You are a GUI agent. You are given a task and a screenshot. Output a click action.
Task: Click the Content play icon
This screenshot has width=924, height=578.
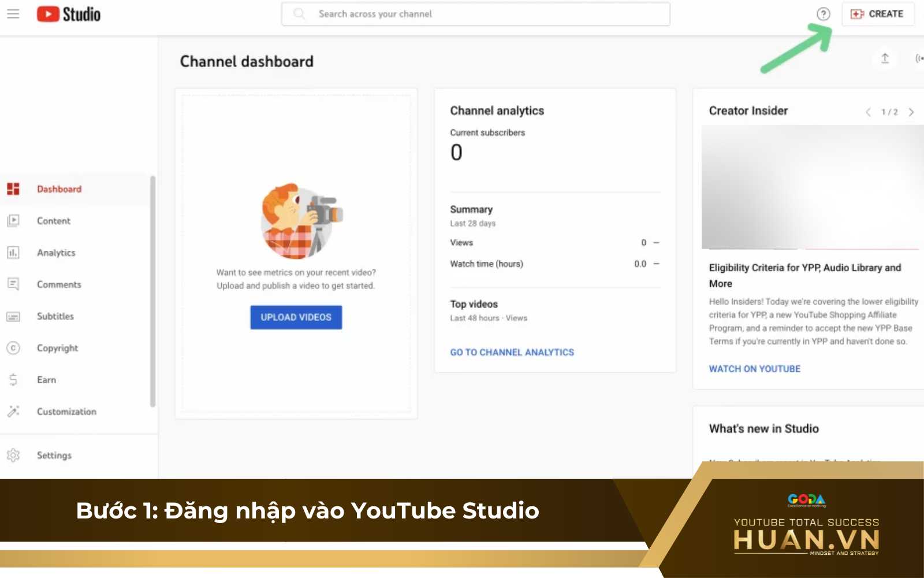click(13, 221)
